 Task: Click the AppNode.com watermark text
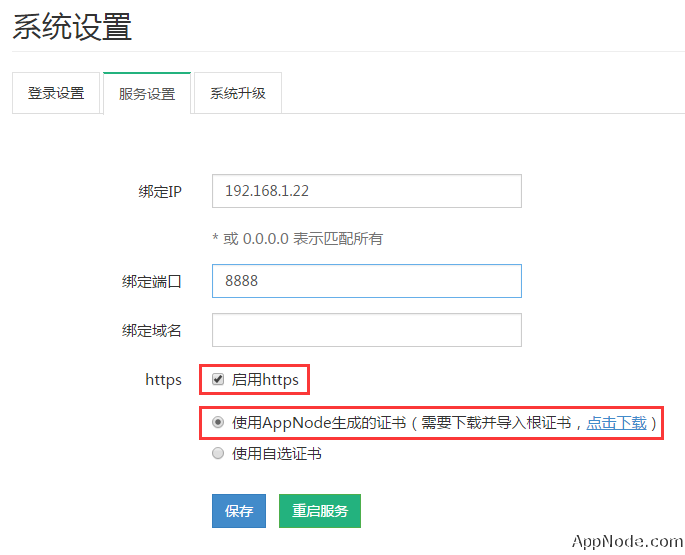627,541
